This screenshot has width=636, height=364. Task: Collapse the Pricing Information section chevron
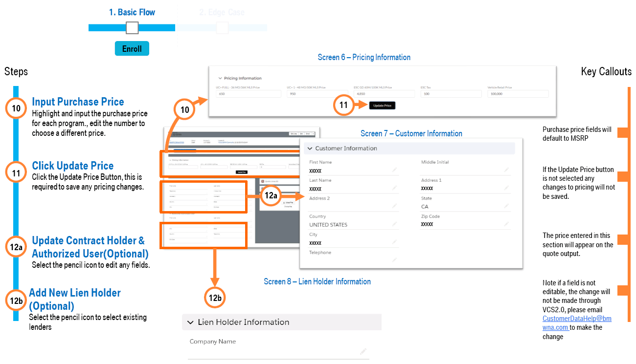tap(220, 78)
